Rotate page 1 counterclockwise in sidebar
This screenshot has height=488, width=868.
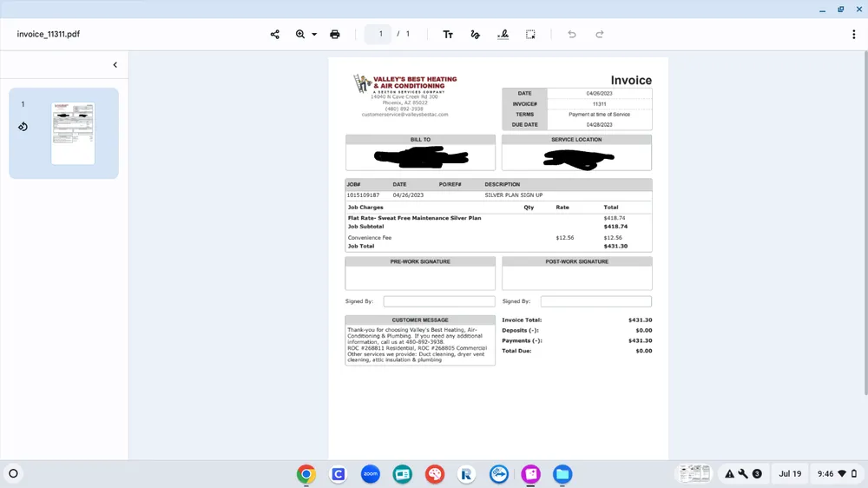23,127
